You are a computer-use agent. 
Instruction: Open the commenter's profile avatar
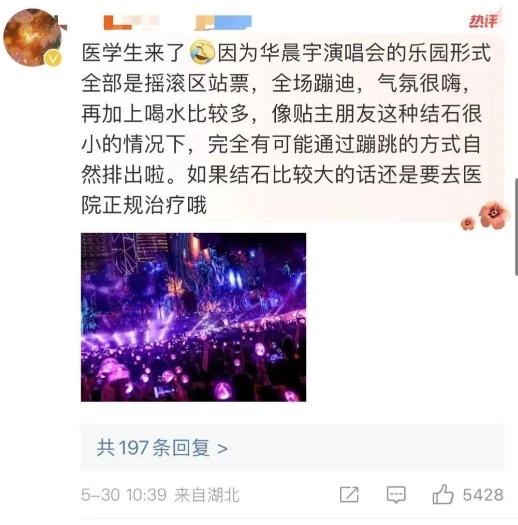point(32,37)
